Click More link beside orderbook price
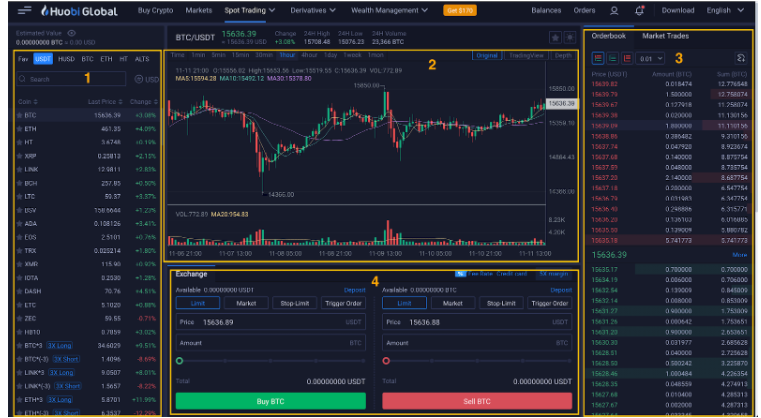 pos(740,255)
